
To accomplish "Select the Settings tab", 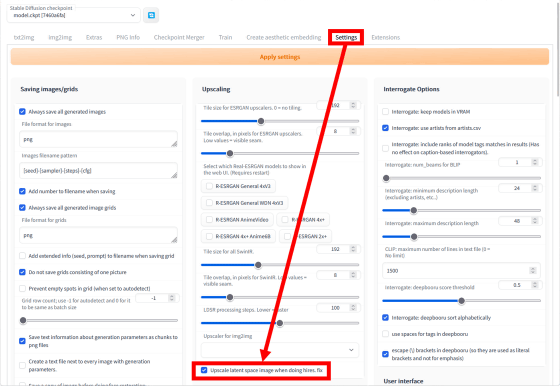I will 346,37.
